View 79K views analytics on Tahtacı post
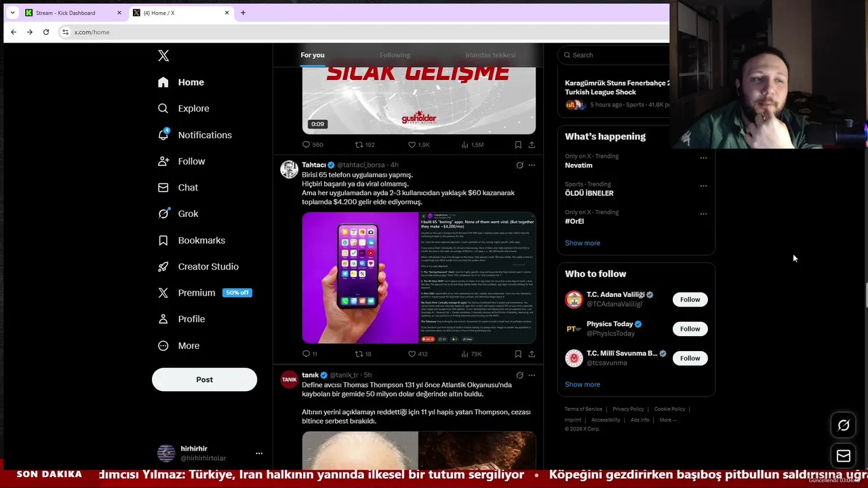This screenshot has height=488, width=868. [471, 354]
